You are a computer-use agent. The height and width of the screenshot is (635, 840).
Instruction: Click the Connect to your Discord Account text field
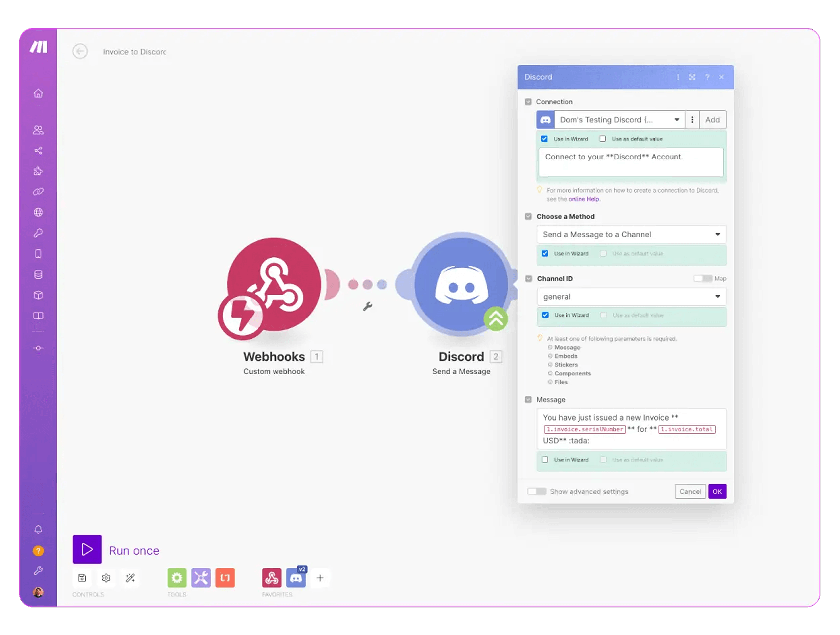click(631, 161)
